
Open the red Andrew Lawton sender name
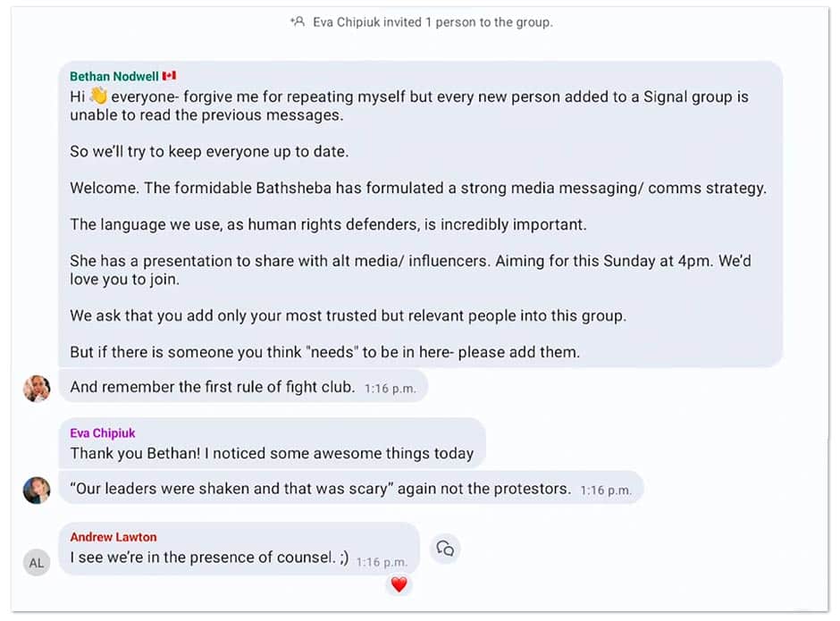(x=113, y=537)
